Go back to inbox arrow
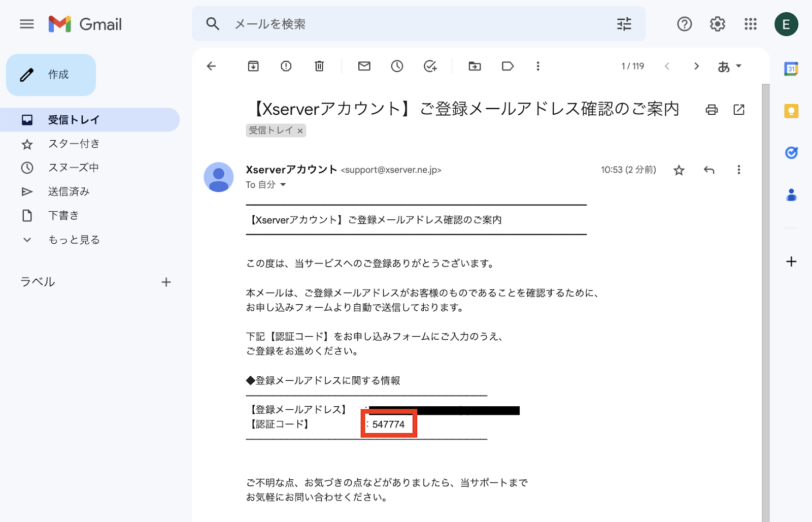Screen dimensions: 812x522 [x=212, y=66]
